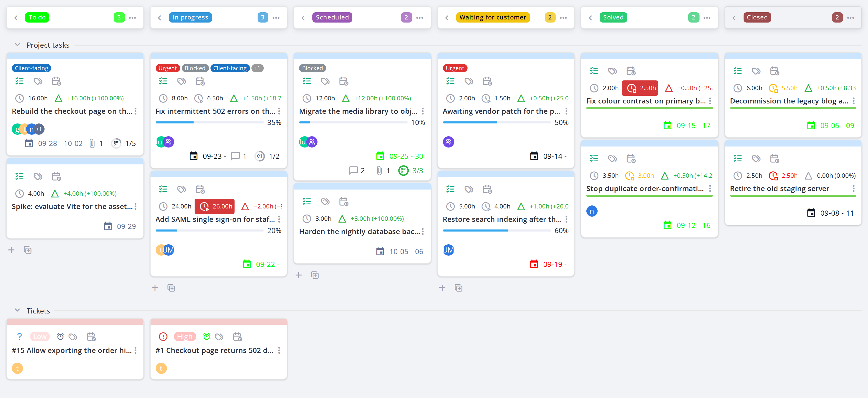Viewport: 868px width, 398px height.
Task: Click the 09-29 date on Spike card
Action: 126,226
